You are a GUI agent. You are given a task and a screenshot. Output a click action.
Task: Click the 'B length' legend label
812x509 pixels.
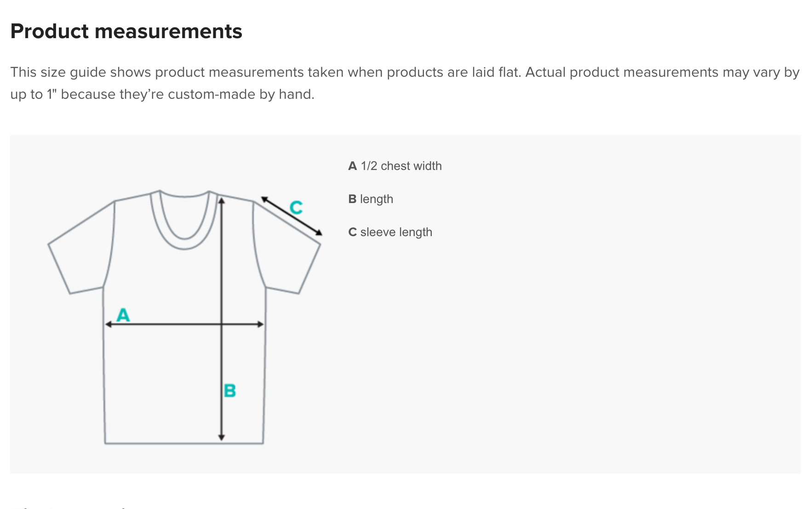click(371, 199)
